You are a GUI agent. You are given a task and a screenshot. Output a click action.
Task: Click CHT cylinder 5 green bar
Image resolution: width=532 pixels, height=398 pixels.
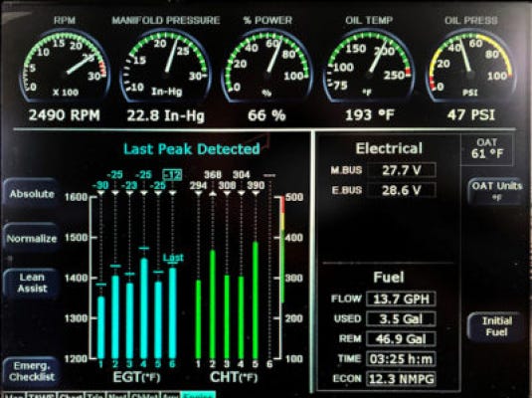256,300
